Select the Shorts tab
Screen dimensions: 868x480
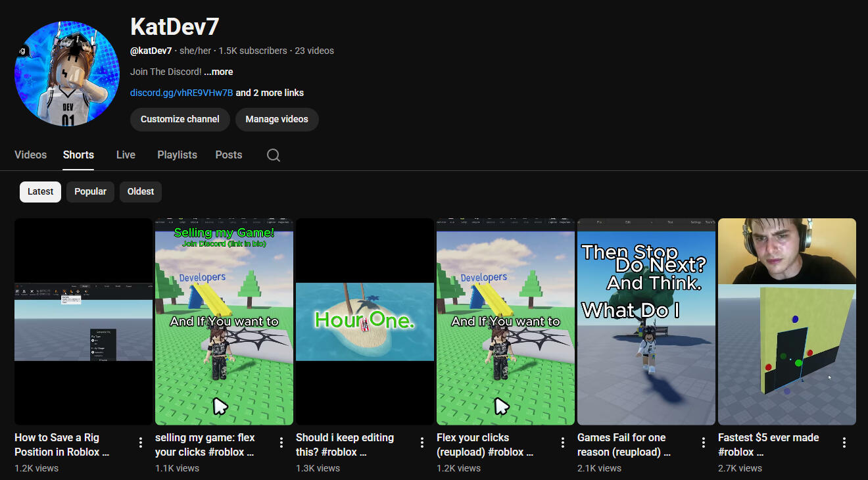(x=78, y=155)
